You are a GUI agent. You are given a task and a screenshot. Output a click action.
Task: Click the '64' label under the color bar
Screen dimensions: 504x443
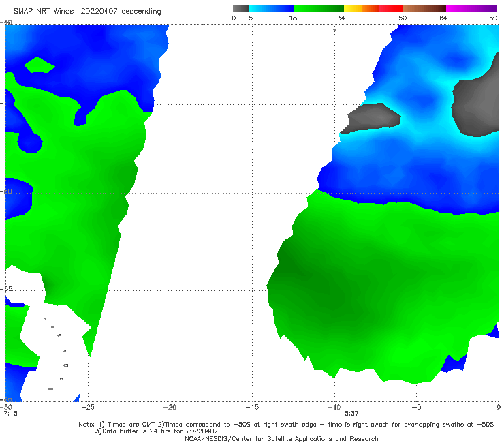pyautogui.click(x=443, y=18)
